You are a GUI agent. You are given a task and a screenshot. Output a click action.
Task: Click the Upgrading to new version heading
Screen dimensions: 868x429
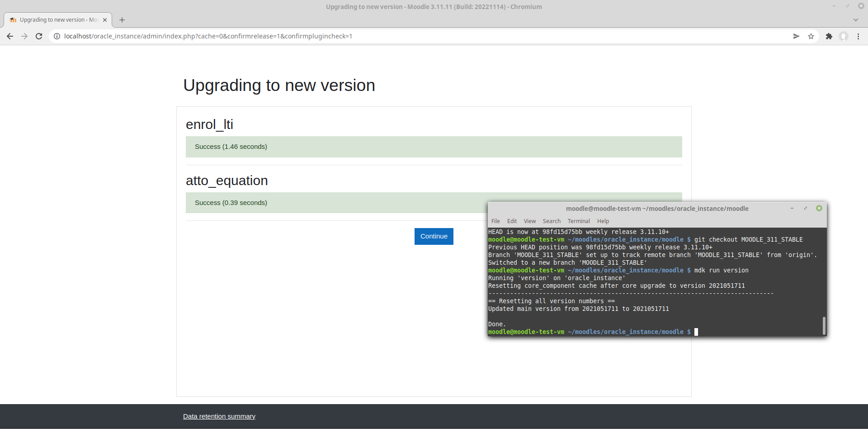click(x=279, y=86)
